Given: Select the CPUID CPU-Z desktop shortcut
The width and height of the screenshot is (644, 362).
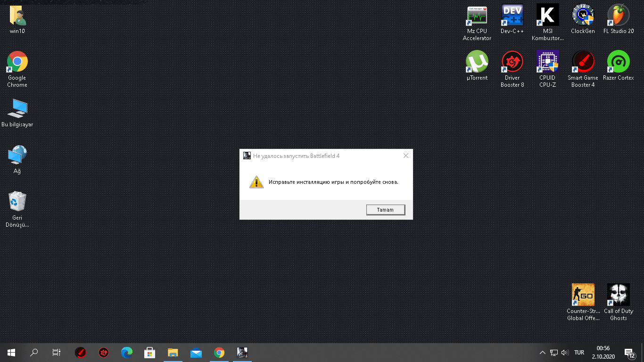Looking at the screenshot, I should point(548,69).
